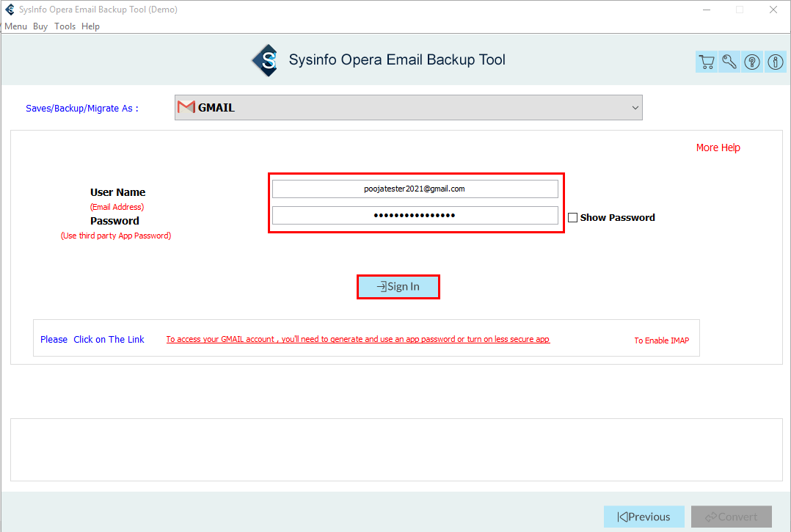This screenshot has width=791, height=532.
Task: Open the Buy menu
Action: click(40, 26)
